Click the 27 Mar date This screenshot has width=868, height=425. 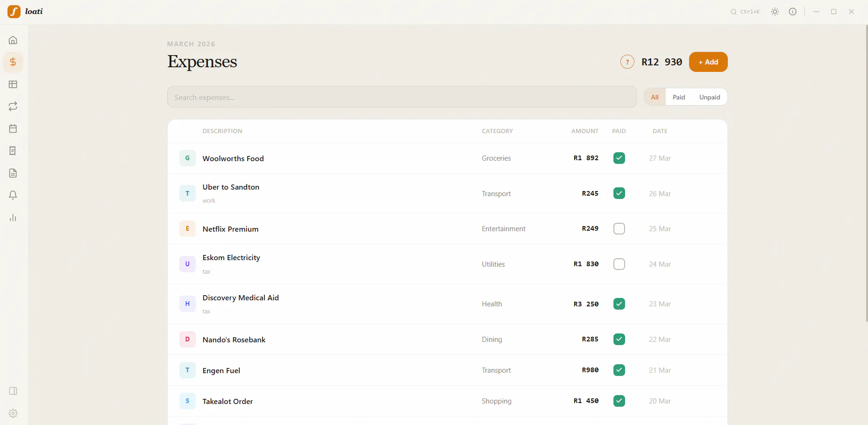[660, 158]
